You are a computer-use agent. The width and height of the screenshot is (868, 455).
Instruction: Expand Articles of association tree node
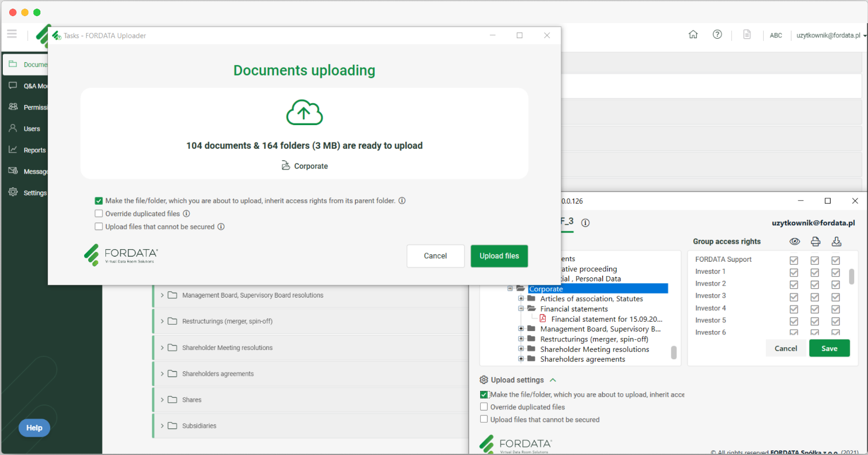[521, 299]
